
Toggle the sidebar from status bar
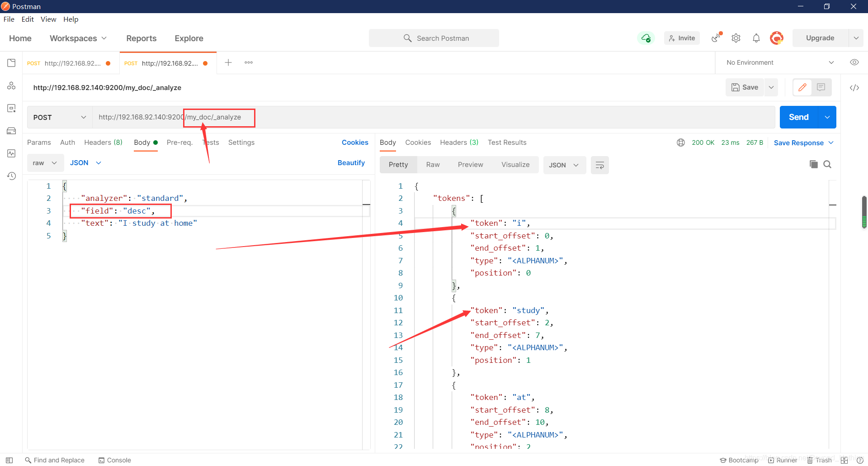(x=9, y=460)
